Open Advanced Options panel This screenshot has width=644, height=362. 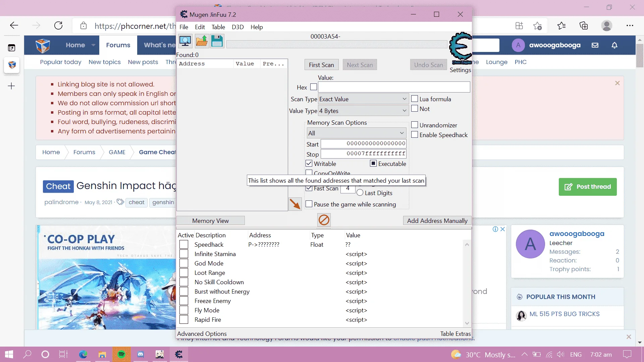(x=202, y=334)
